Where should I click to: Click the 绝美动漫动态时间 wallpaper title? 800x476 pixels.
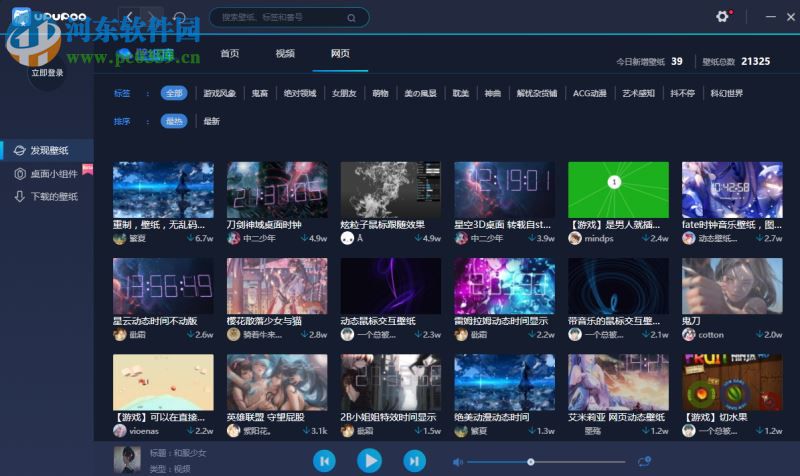(x=491, y=417)
